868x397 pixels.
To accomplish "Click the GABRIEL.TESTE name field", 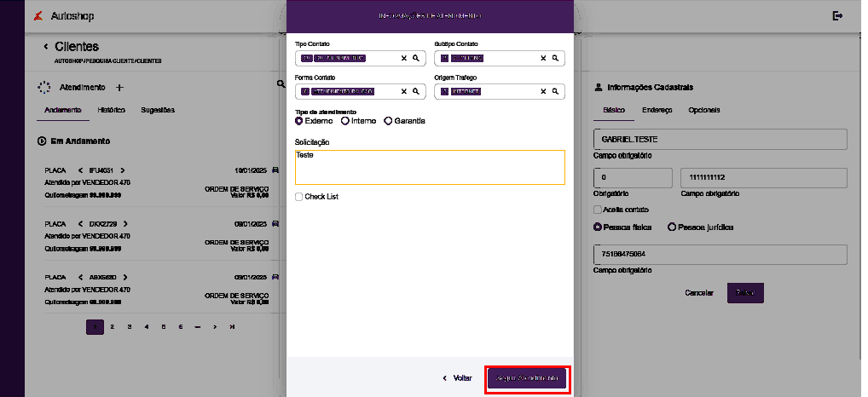I will coord(720,140).
